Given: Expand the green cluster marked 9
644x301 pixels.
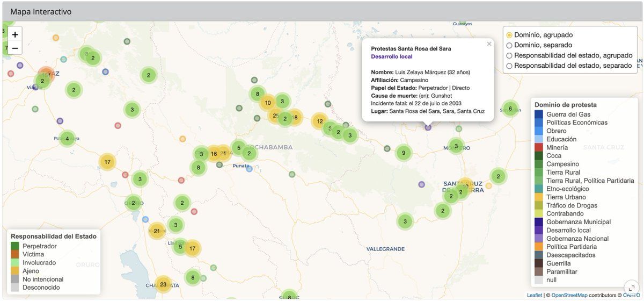Looking at the screenshot, I should pos(404,153).
